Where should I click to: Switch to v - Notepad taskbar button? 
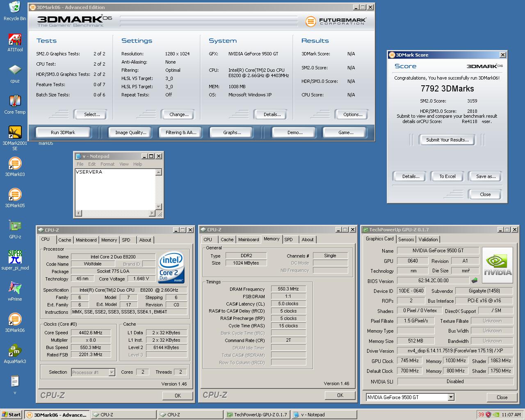tap(324, 415)
